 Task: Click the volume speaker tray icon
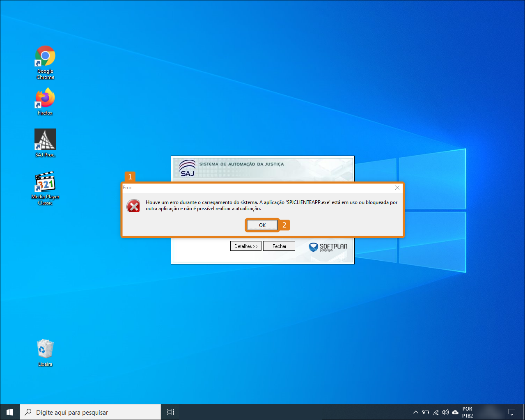(x=445, y=412)
